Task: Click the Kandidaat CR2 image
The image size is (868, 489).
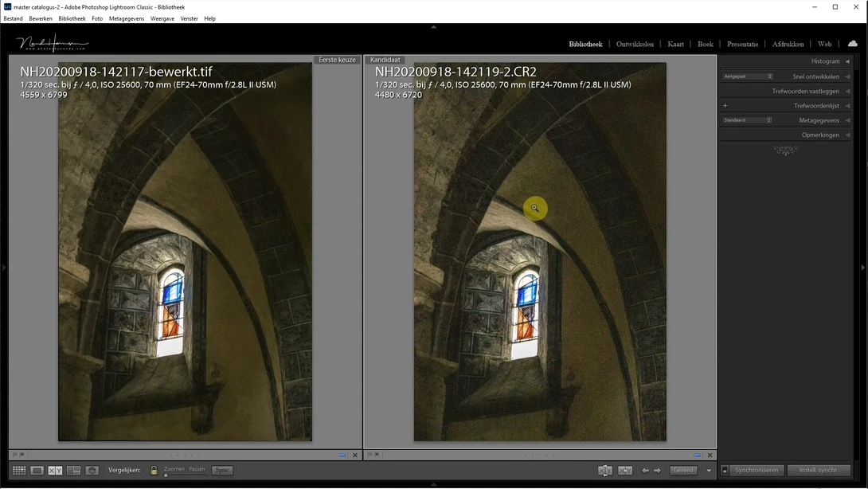Action: pyautogui.click(x=540, y=252)
